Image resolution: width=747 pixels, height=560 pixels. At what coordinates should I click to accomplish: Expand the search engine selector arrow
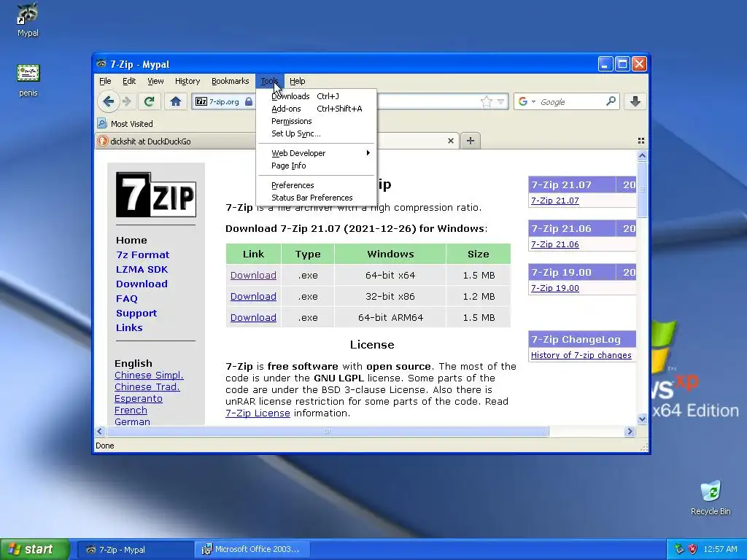coord(533,101)
